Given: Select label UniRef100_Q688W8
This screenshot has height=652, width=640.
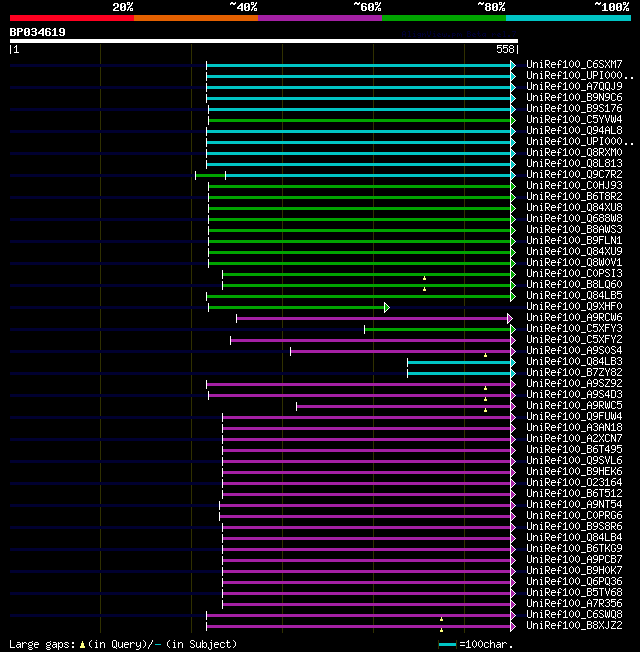Looking at the screenshot, I should tap(574, 218).
